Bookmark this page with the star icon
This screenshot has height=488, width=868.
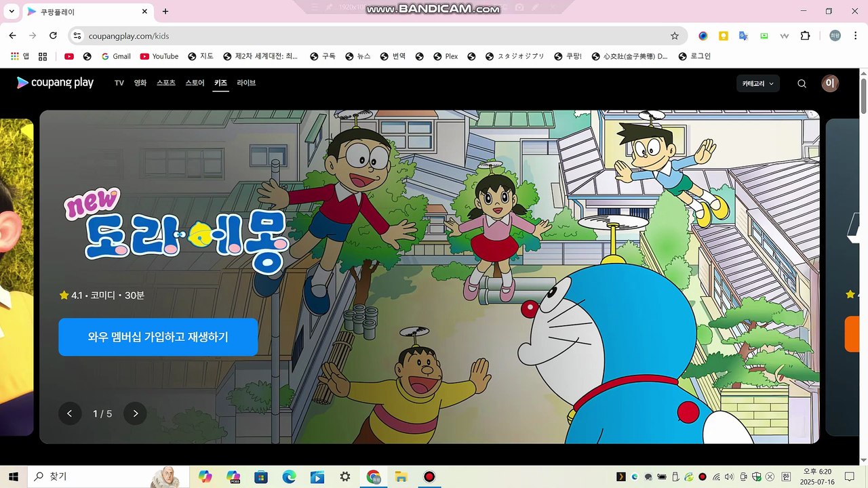(675, 36)
